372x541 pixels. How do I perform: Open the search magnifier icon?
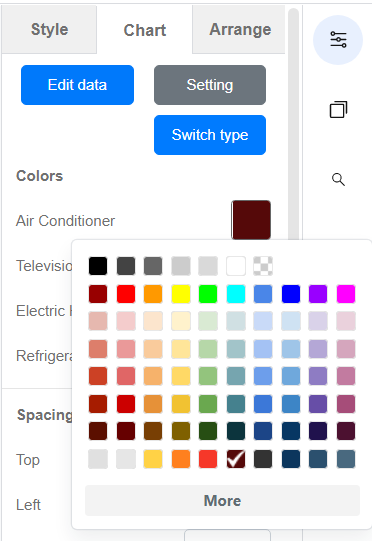338,179
